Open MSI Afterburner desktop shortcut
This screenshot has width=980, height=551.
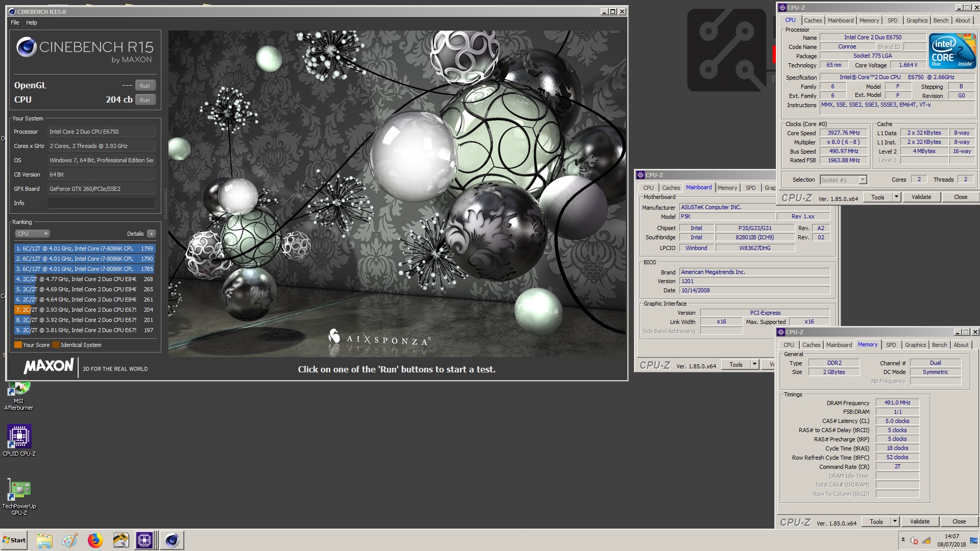[x=19, y=395]
